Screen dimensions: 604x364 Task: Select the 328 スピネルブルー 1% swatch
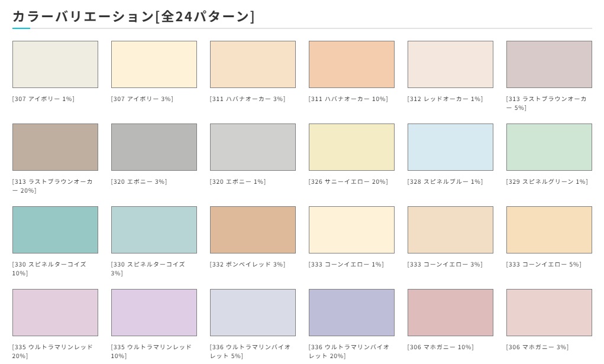(450, 147)
